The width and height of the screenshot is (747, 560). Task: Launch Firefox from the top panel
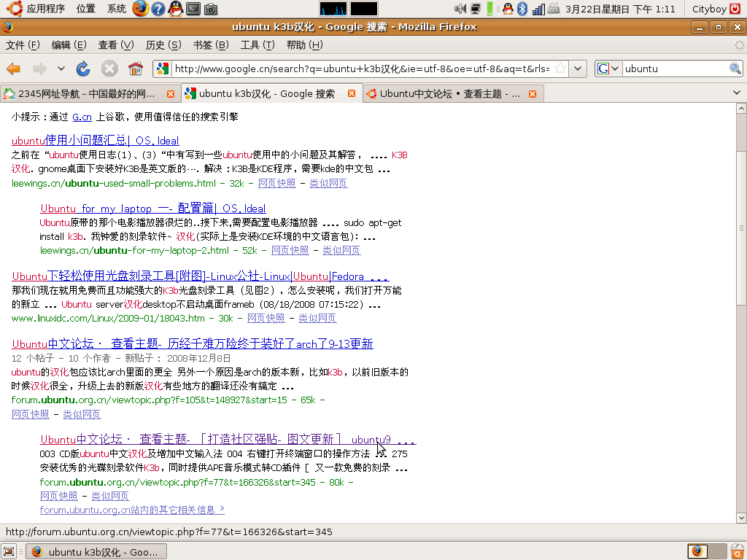(x=141, y=9)
